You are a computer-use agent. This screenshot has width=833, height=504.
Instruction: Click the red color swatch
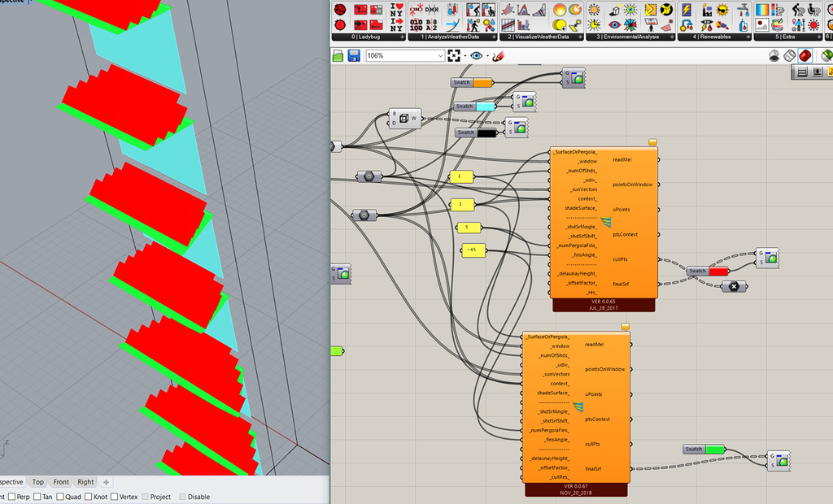pos(718,271)
